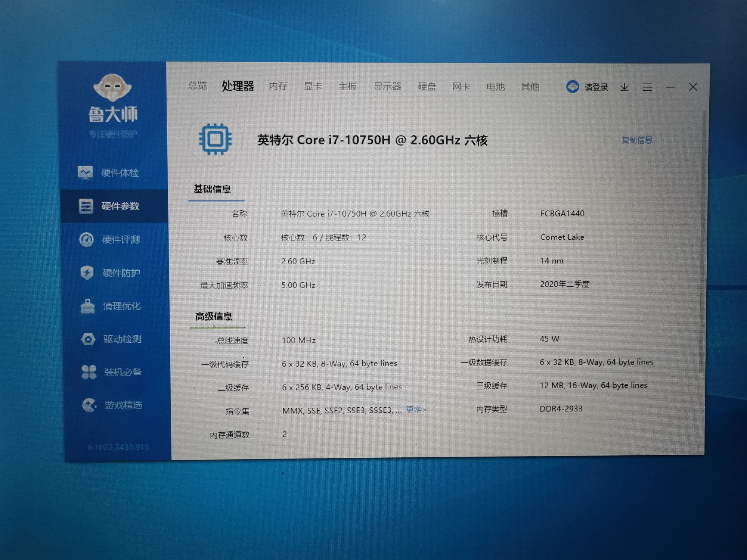
Task: Go to 硬件防护 protection section
Action: [111, 273]
